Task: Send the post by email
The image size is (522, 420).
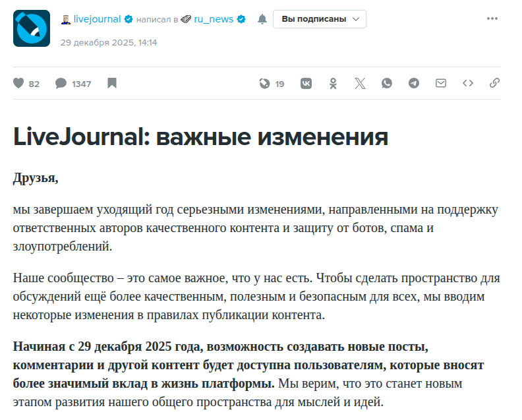Action: (441, 84)
